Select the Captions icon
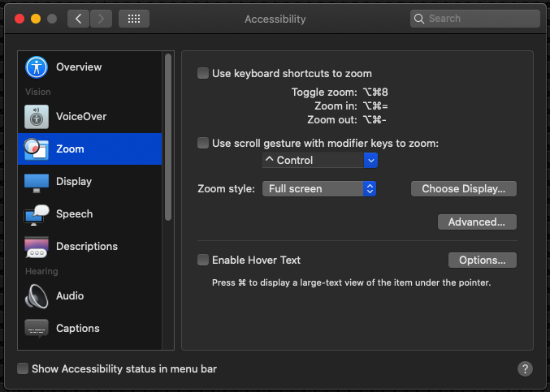Image resolution: width=550 pixels, height=392 pixels. coord(37,329)
